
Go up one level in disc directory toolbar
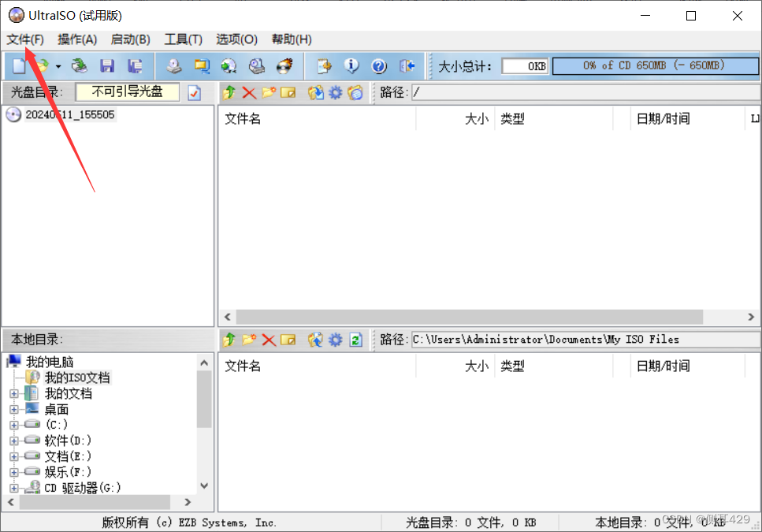[x=229, y=92]
